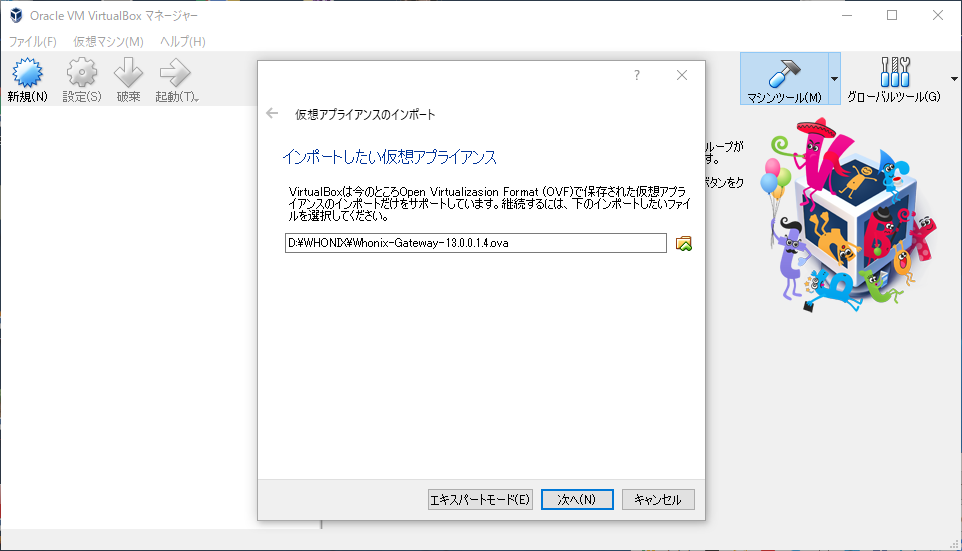Select Machine Tools (マシンツール) hammer button
The image size is (962, 551).
pos(784,79)
